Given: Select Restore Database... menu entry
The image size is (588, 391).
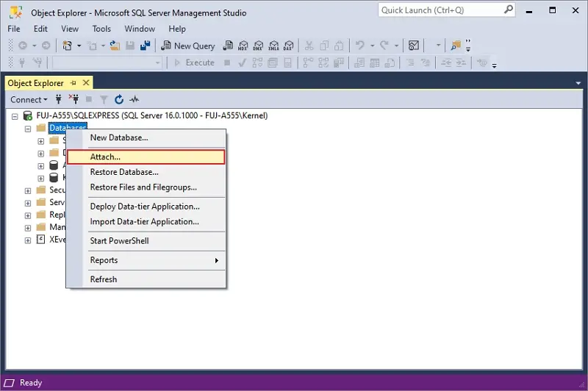Looking at the screenshot, I should click(146, 172).
